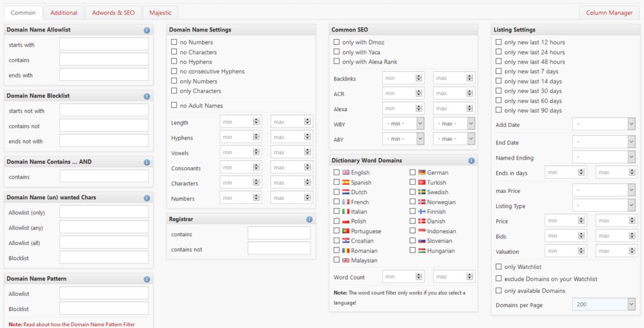
Task: Click the Registrar section info icon
Action: pos(309,219)
